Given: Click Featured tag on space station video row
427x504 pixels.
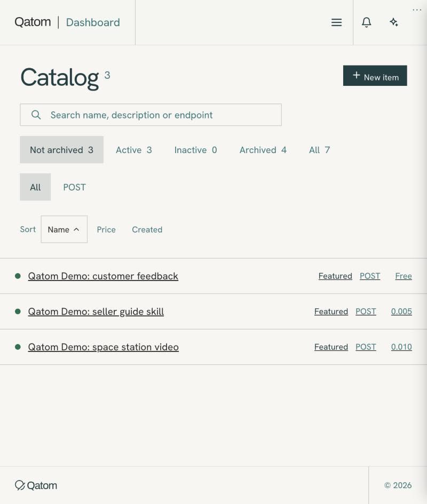Looking at the screenshot, I should (x=331, y=347).
